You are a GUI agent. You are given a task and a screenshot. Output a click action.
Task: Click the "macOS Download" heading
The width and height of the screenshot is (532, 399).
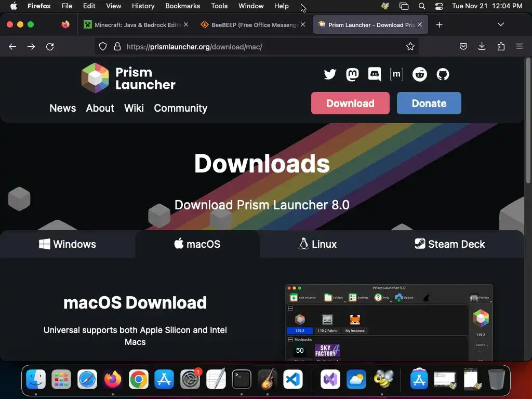coord(135,303)
